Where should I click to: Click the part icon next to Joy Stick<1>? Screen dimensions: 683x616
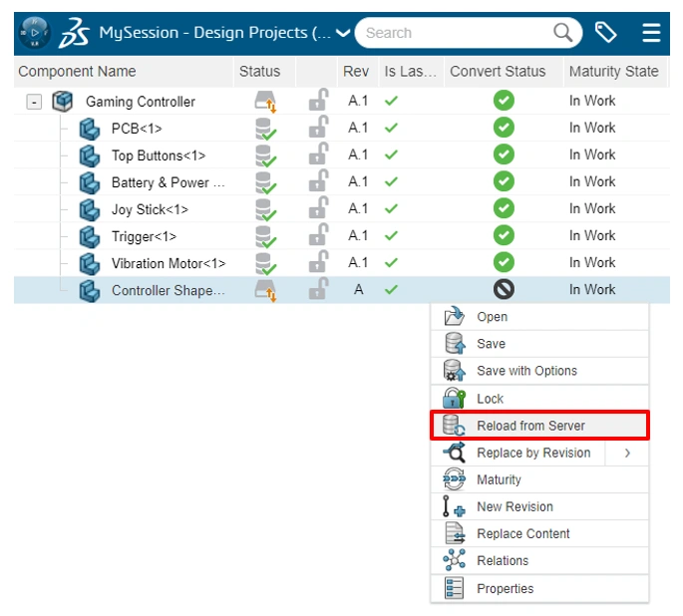[90, 210]
